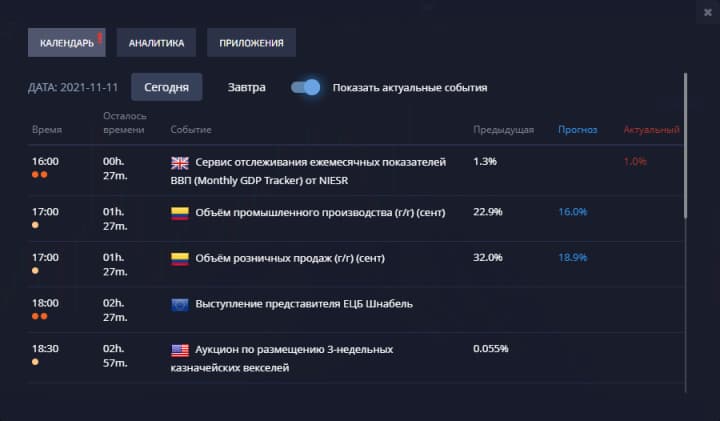This screenshot has width=720, height=421.
Task: Click the Colombia flag beside industrial production event
Action: [x=180, y=212]
